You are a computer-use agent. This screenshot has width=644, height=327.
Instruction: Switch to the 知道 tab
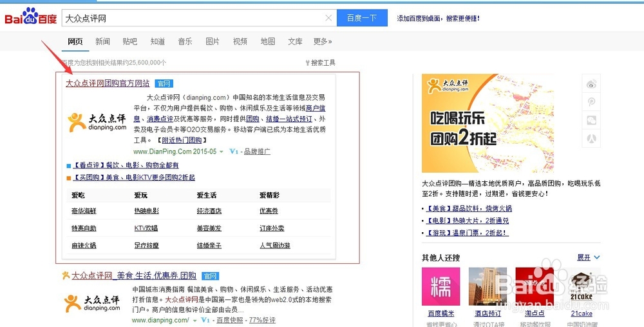coord(158,41)
